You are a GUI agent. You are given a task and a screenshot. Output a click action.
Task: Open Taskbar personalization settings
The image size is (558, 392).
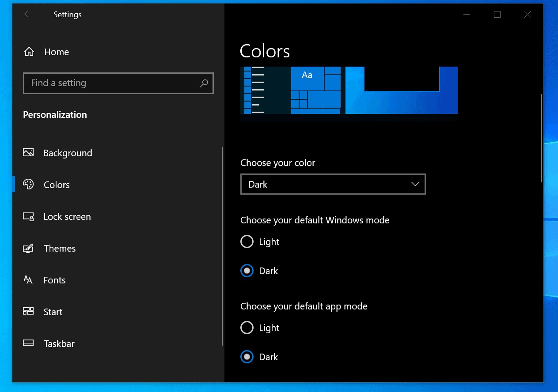tap(59, 343)
